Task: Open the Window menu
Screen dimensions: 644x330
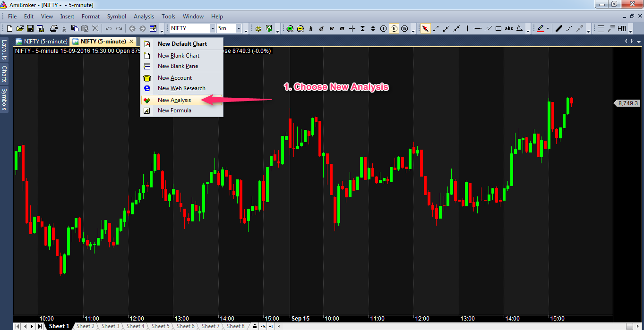Action: [193, 17]
